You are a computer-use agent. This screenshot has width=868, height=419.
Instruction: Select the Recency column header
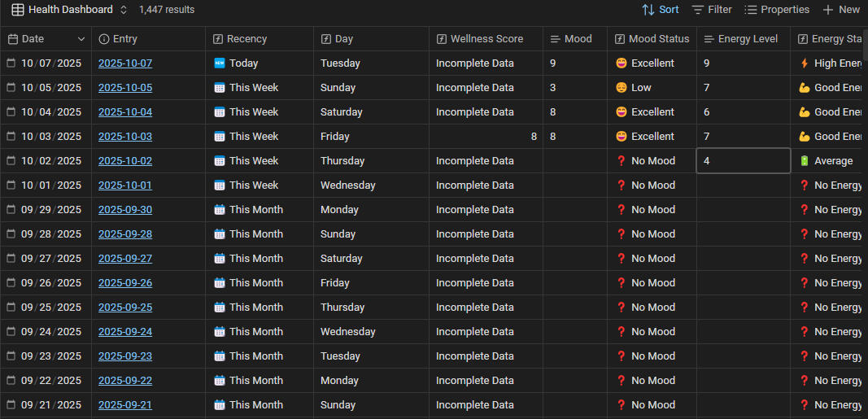point(246,39)
